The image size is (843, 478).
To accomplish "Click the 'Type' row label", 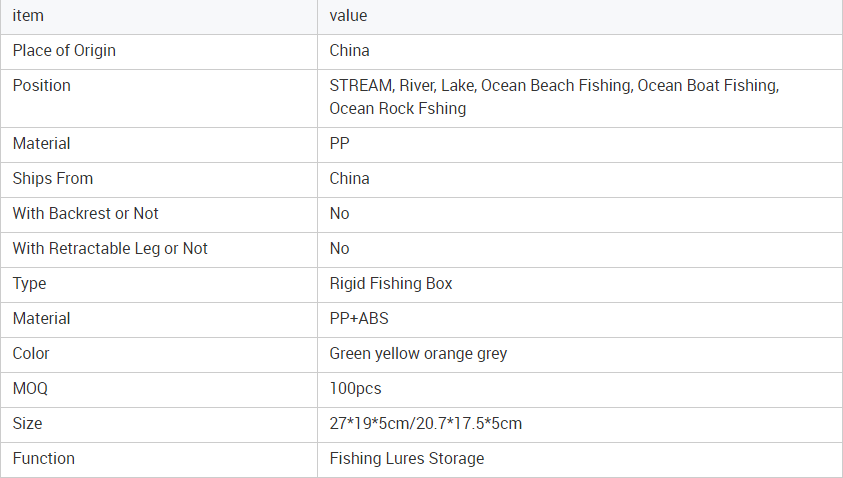I will point(30,283).
